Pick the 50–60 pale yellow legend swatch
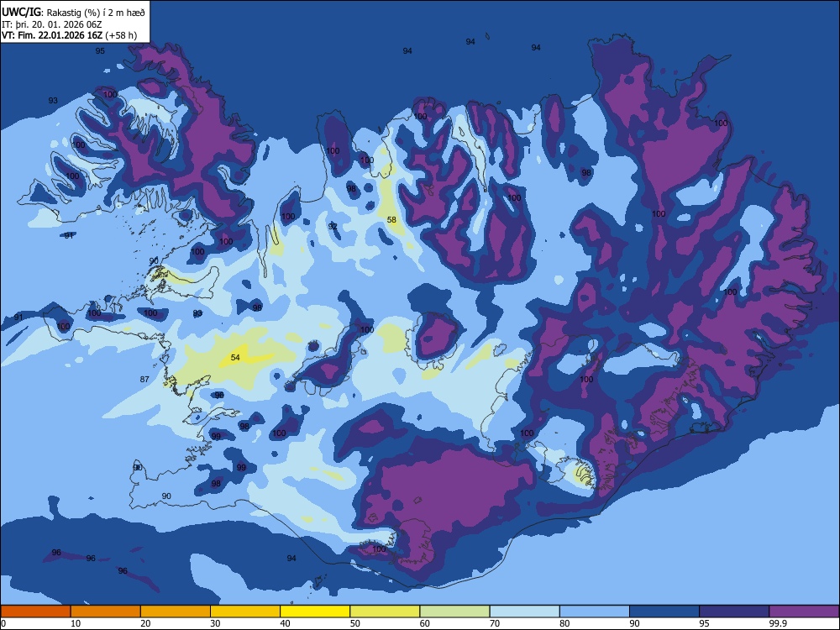 tap(386, 612)
